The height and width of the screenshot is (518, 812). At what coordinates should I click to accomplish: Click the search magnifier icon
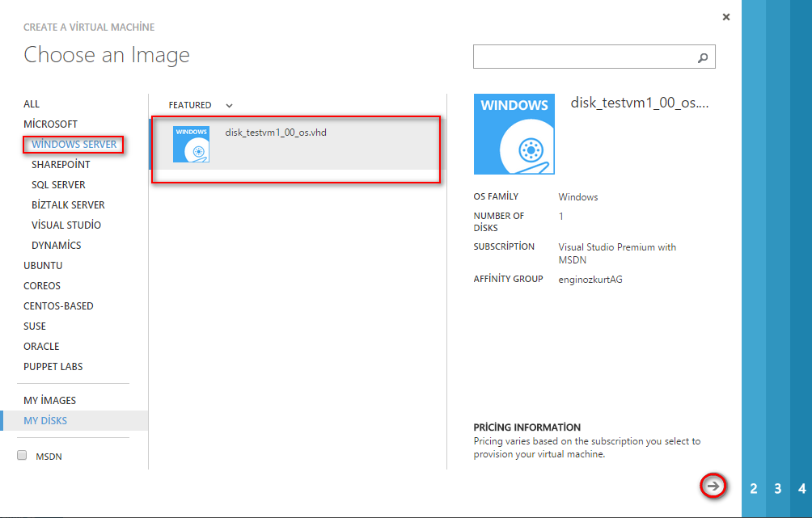703,57
